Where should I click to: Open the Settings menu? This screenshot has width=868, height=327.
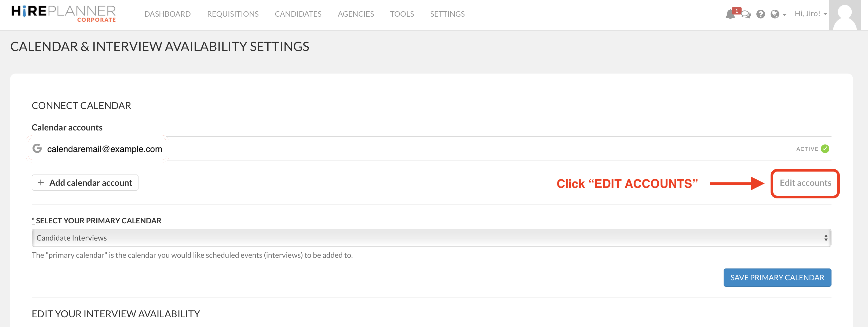(x=447, y=14)
